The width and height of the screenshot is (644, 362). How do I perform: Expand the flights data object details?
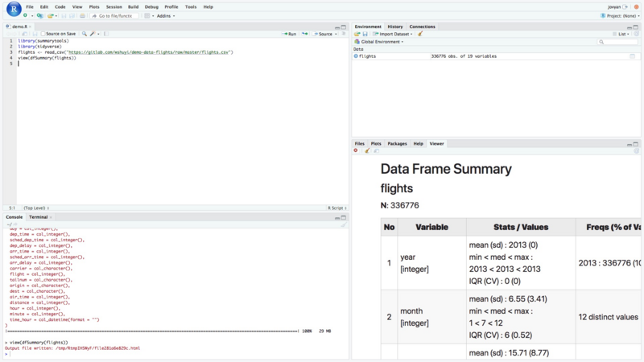[x=356, y=56]
